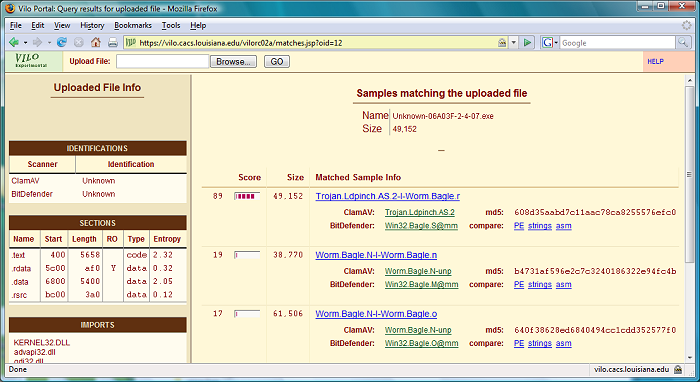This screenshot has width=700, height=382.
Task: Click the Firefox icon in title bar
Action: pos(9,8)
